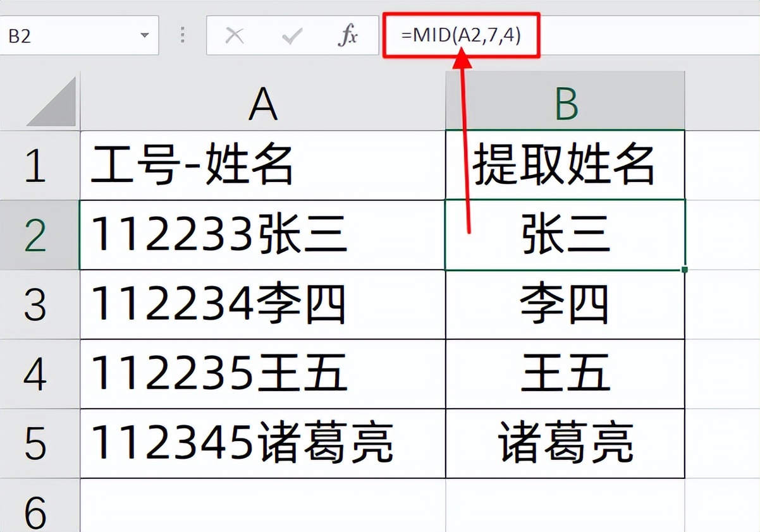Expand the cell reference list via Name Box

pyautogui.click(x=146, y=36)
